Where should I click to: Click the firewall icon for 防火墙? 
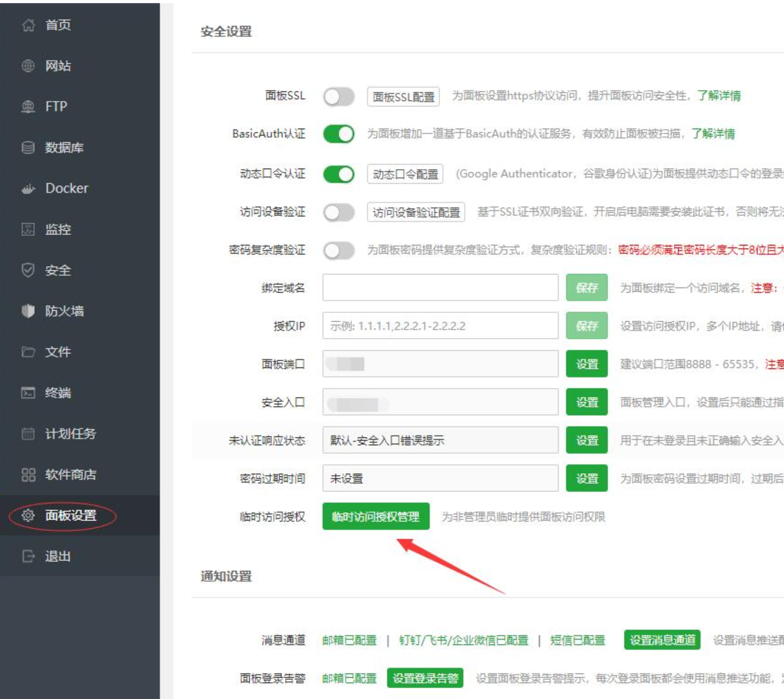pyautogui.click(x=28, y=311)
